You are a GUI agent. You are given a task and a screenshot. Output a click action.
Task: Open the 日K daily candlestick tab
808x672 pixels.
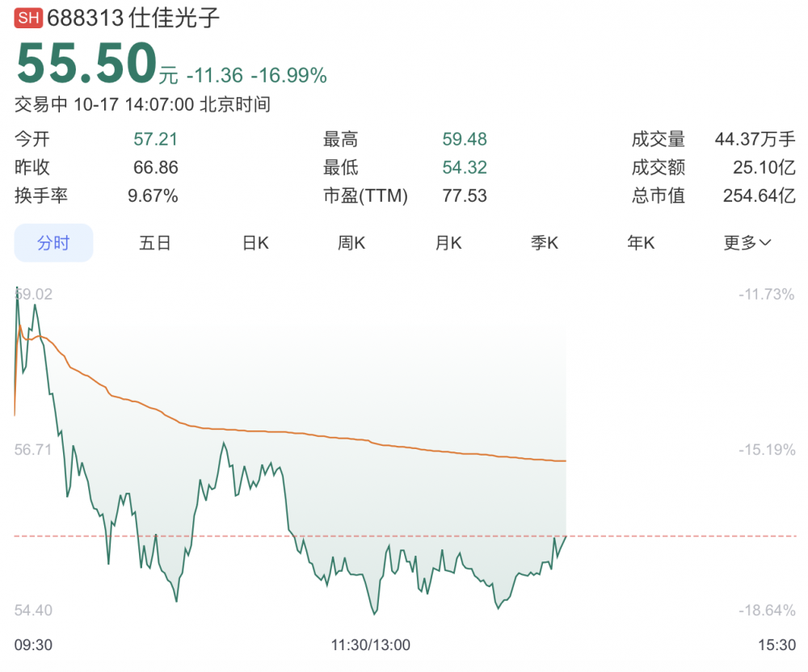click(x=255, y=243)
